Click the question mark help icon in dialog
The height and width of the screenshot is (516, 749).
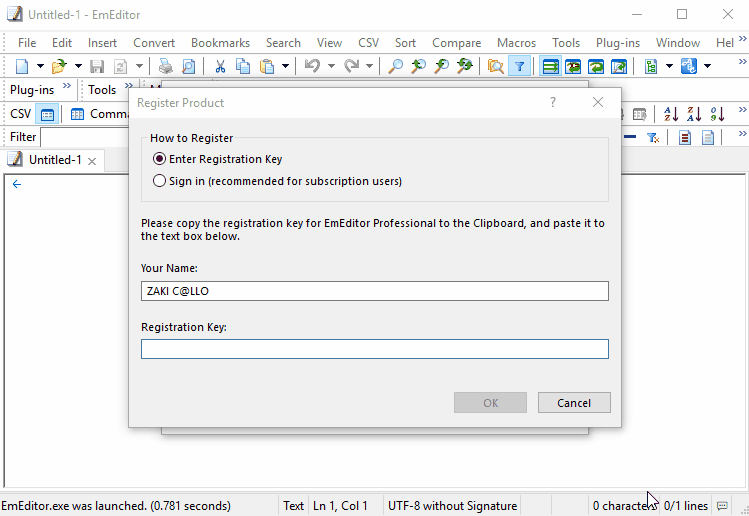coord(553,102)
